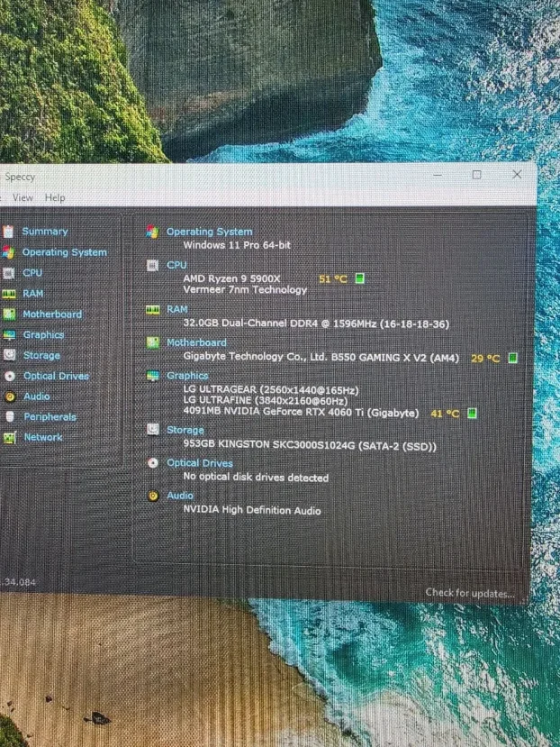The image size is (560, 747).
Task: Click the Windows flag icon beside the Operating System heading
Action: tap(152, 232)
